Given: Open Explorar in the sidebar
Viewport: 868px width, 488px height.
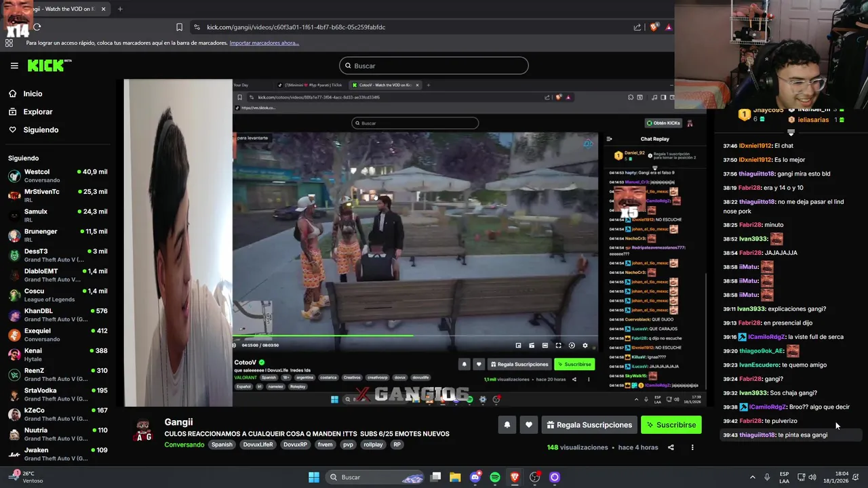Looking at the screenshot, I should (37, 112).
